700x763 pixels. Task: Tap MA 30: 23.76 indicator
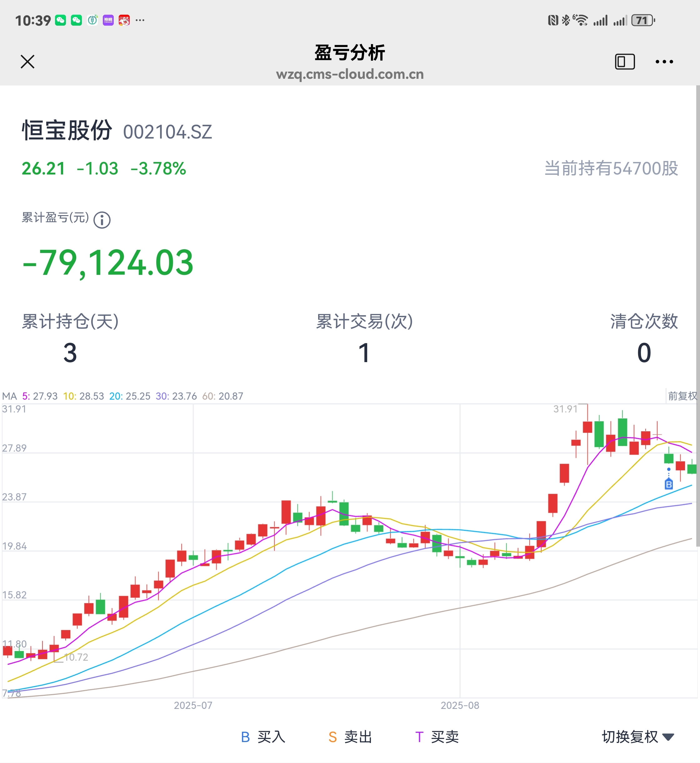coord(176,396)
